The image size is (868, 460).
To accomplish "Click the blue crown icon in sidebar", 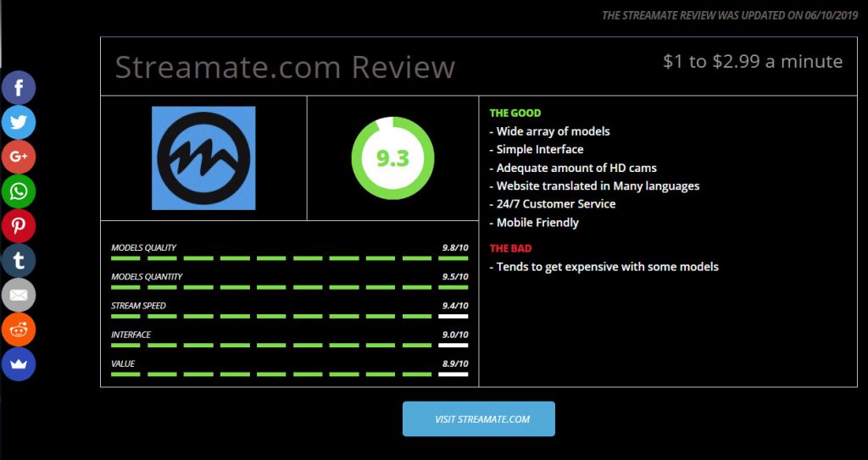I will (18, 364).
